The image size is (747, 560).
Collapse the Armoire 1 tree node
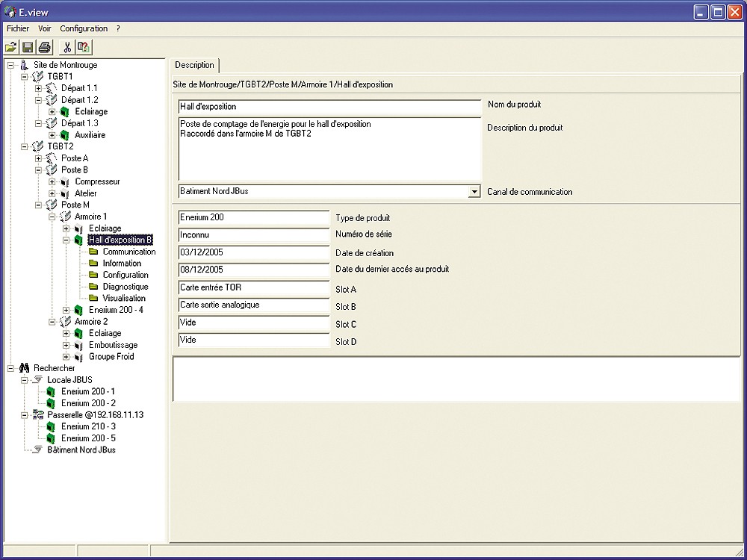52,217
